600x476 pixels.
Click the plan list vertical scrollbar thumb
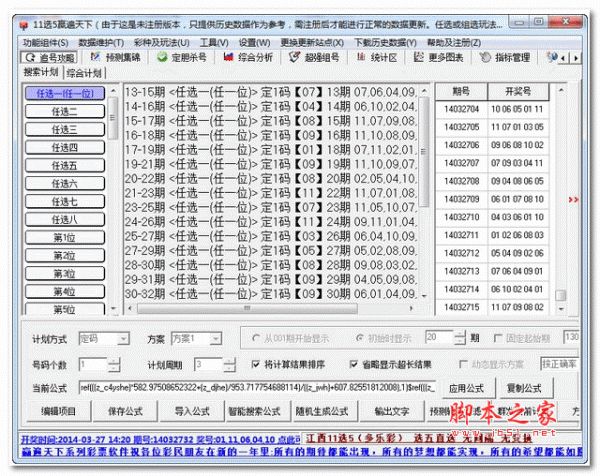424,152
